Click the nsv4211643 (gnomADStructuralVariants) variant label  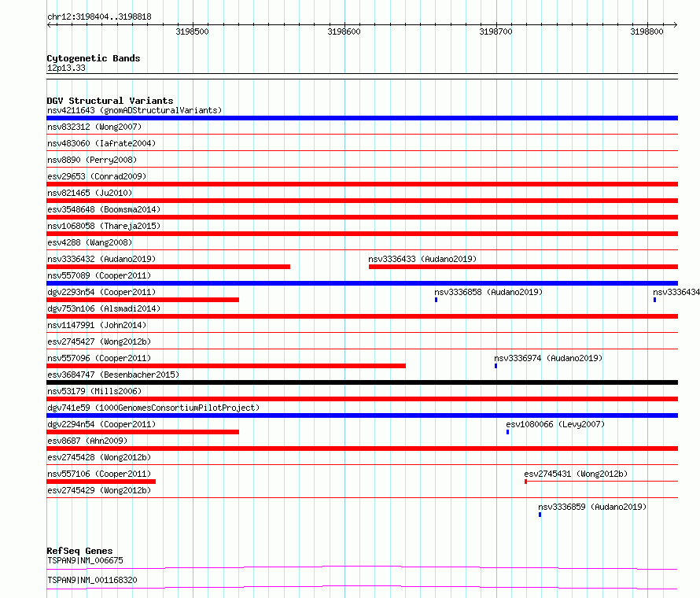(x=134, y=110)
